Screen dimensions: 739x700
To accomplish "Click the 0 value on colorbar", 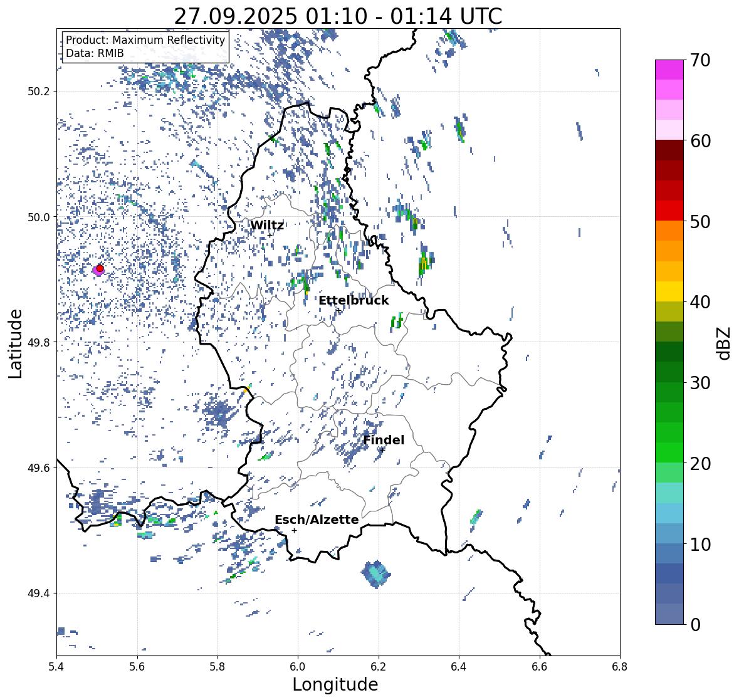I will (695, 625).
